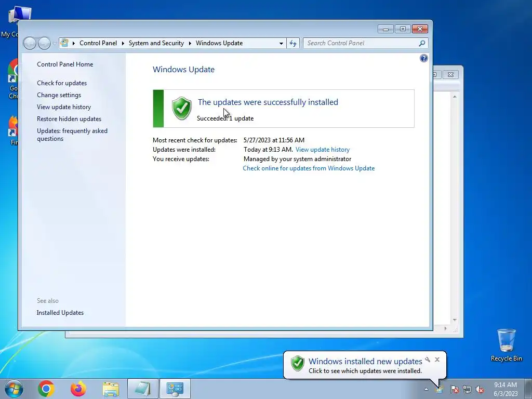Click the muted volume tray icon
Image resolution: width=532 pixels, height=399 pixels.
pos(480,389)
